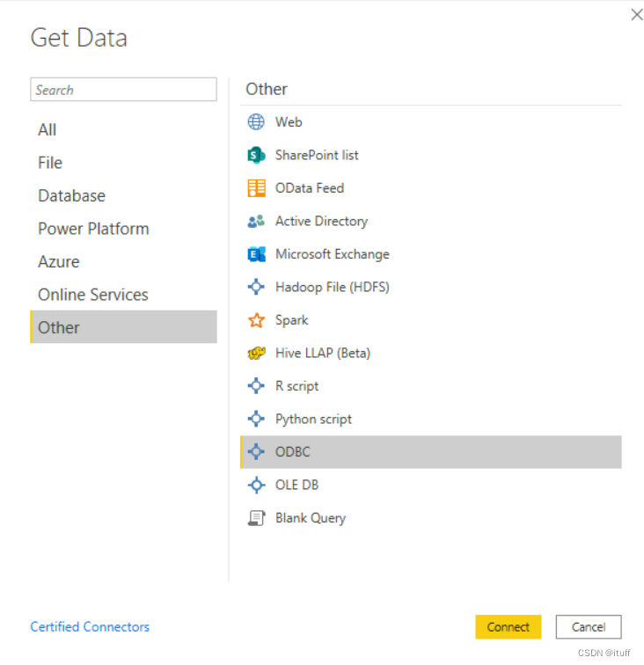Click into the Search field
This screenshot has width=644, height=665.
(123, 90)
